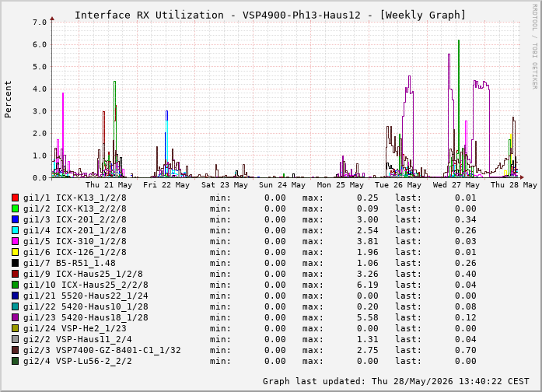Click the navy swatch for gi1/21 5520-Haus22_1/24
Image resolution: width=542 pixels, height=392 pixels.
point(15,296)
